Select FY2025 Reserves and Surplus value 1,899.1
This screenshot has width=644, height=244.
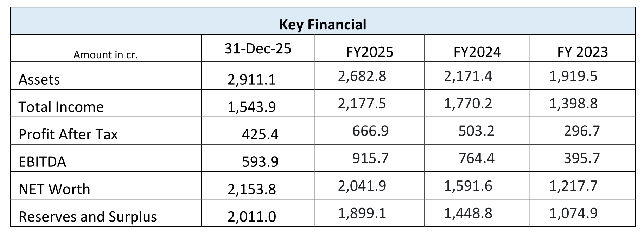point(362,213)
